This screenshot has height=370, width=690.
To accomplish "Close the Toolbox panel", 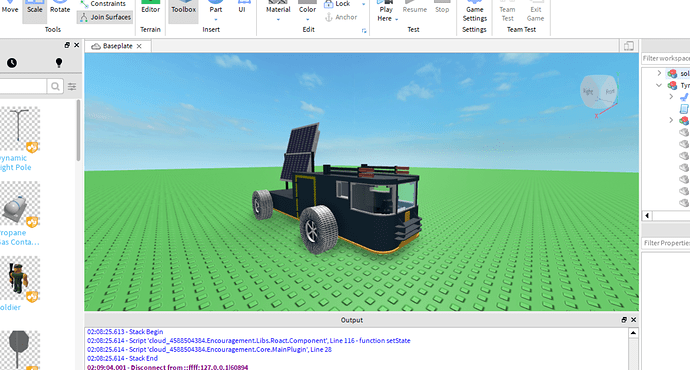I will [x=77, y=45].
